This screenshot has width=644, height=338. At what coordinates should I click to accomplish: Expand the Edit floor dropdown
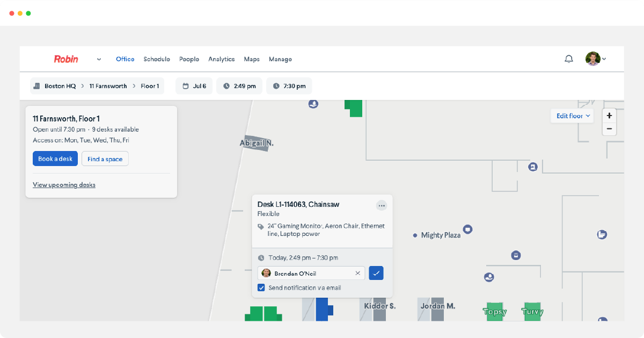(x=573, y=116)
